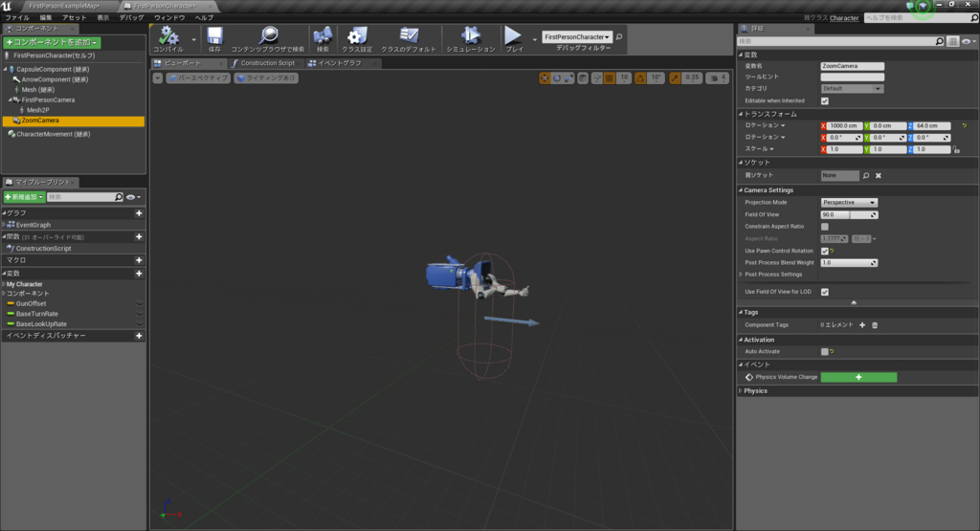Reset location to default yellow arrow
Viewport: 980px width, 531px height.
[x=965, y=125]
